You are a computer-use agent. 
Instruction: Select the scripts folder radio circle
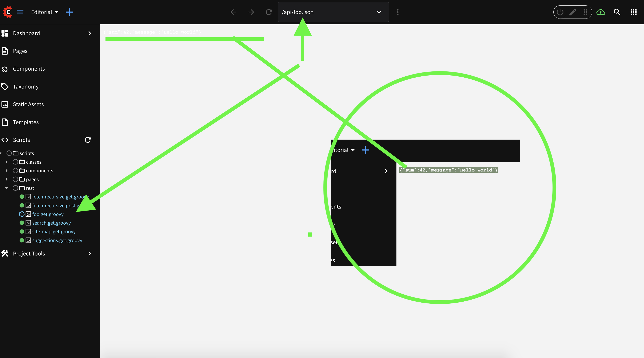[9, 153]
